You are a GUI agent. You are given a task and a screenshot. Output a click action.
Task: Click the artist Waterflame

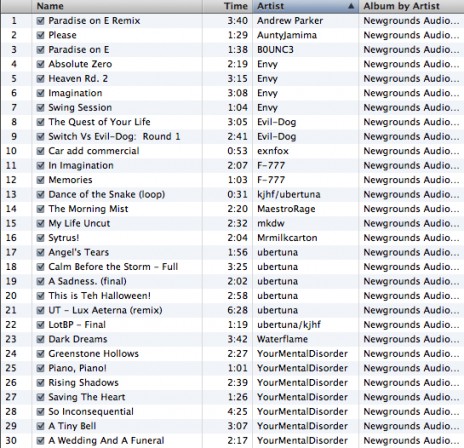click(282, 339)
